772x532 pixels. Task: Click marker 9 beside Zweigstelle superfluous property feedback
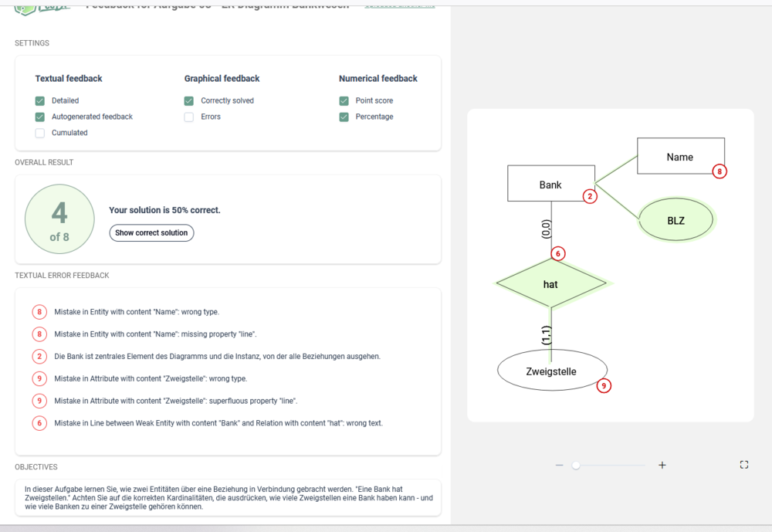[39, 401]
